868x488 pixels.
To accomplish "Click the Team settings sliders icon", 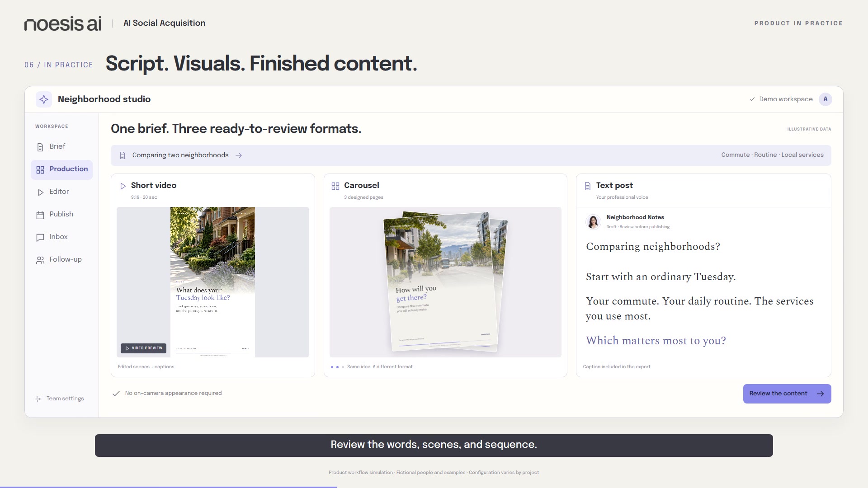I will coord(38,399).
